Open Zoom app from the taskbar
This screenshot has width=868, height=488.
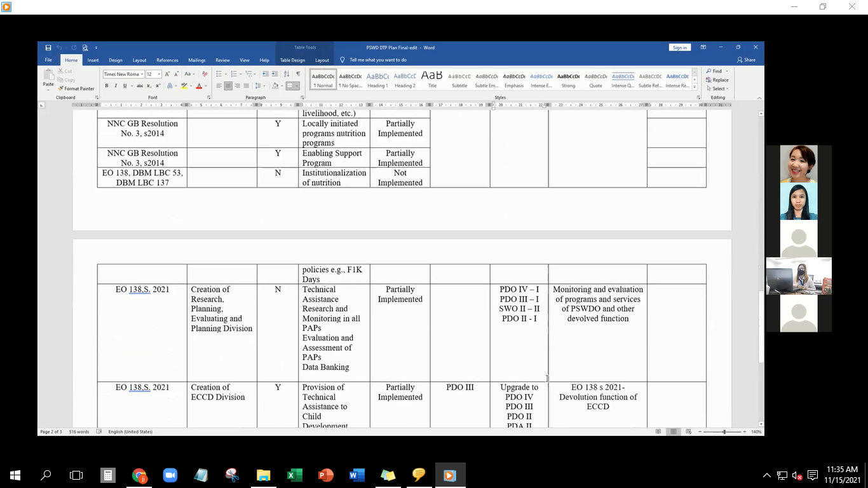click(x=170, y=475)
